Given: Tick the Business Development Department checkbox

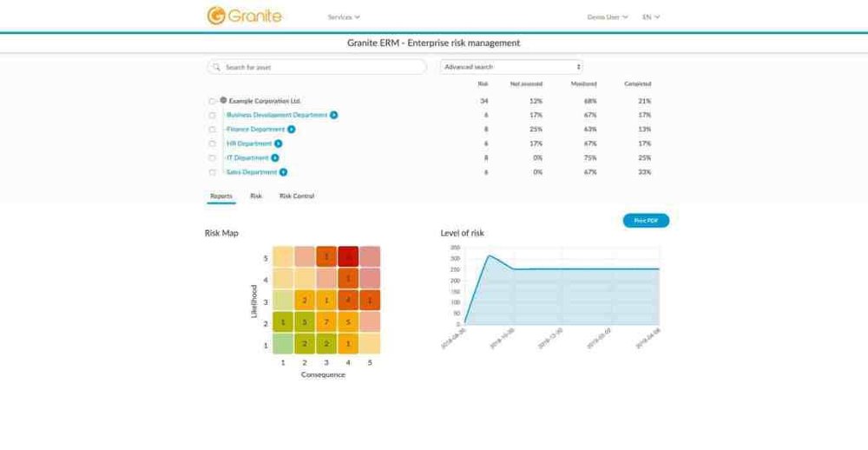Looking at the screenshot, I should [212, 116].
